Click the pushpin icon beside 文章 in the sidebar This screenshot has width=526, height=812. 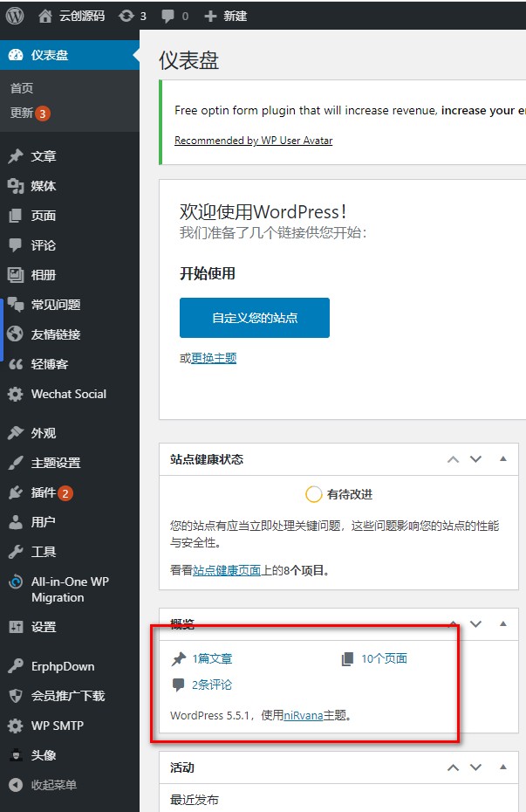tap(16, 156)
